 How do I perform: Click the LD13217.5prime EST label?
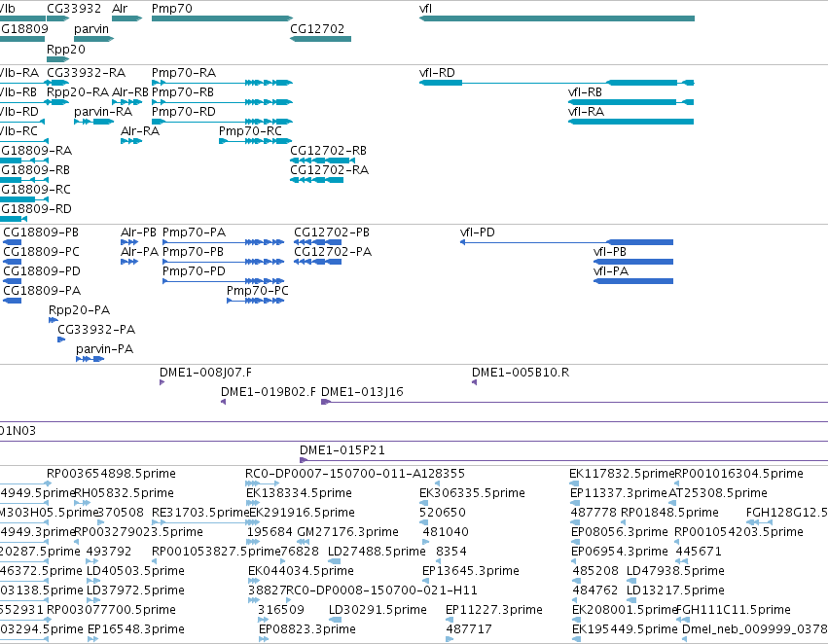click(x=675, y=590)
